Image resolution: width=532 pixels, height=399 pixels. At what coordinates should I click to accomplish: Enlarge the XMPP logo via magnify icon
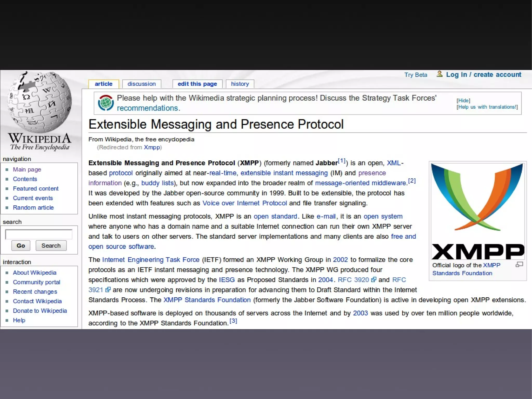click(x=519, y=265)
